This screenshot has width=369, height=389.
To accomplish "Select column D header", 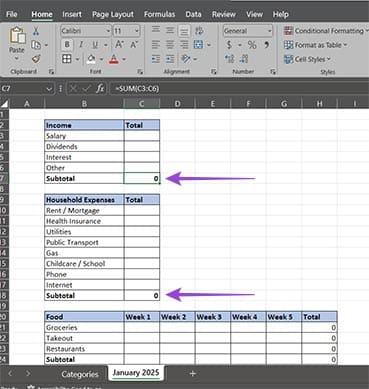I will click(x=177, y=104).
